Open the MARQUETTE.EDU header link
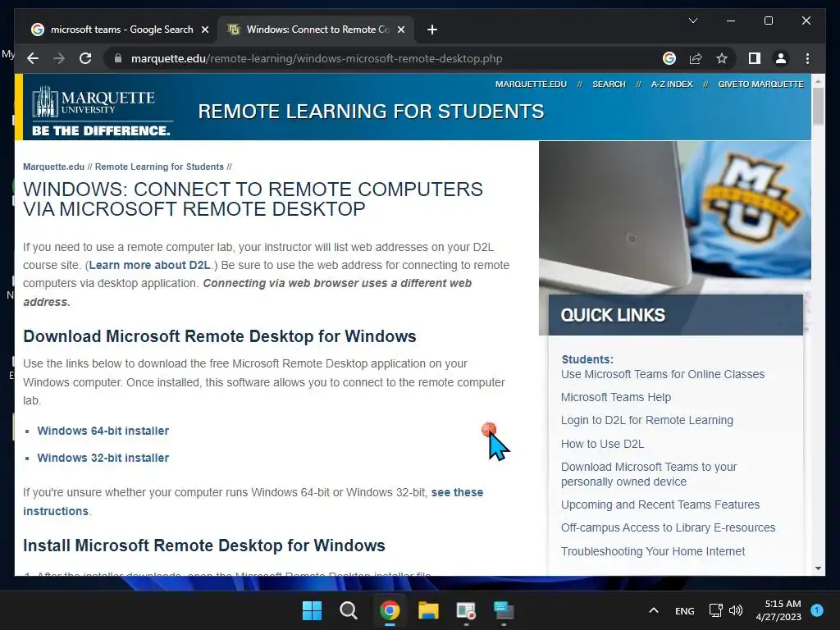This screenshot has height=630, width=840. point(531,84)
